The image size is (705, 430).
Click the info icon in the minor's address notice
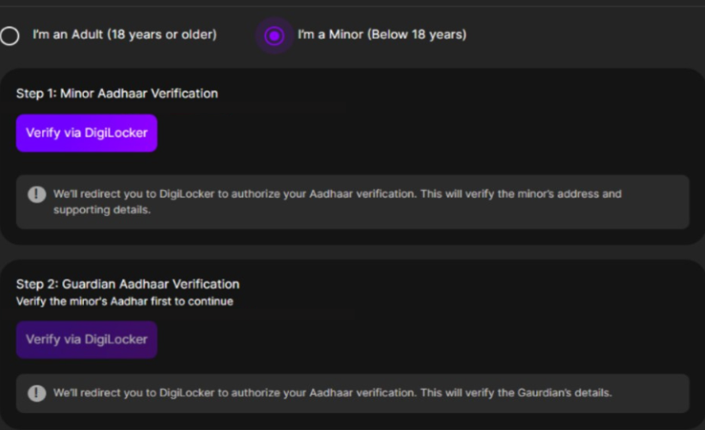pos(37,194)
